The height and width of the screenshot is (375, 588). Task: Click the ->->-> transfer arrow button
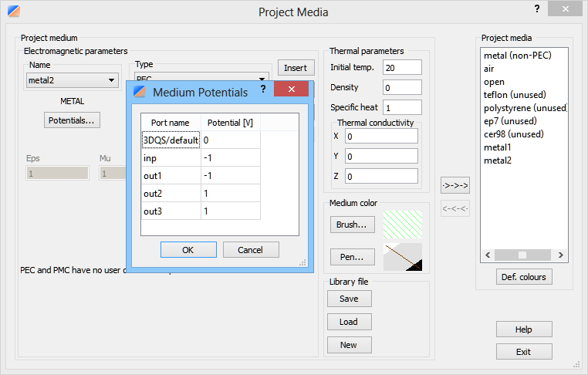[455, 186]
